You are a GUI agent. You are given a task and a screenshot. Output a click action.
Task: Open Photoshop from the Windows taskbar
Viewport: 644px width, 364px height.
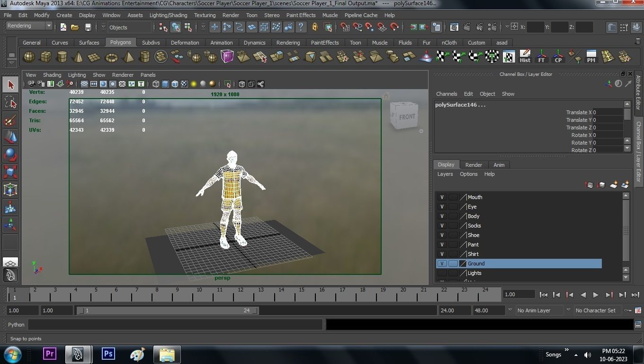click(x=108, y=354)
